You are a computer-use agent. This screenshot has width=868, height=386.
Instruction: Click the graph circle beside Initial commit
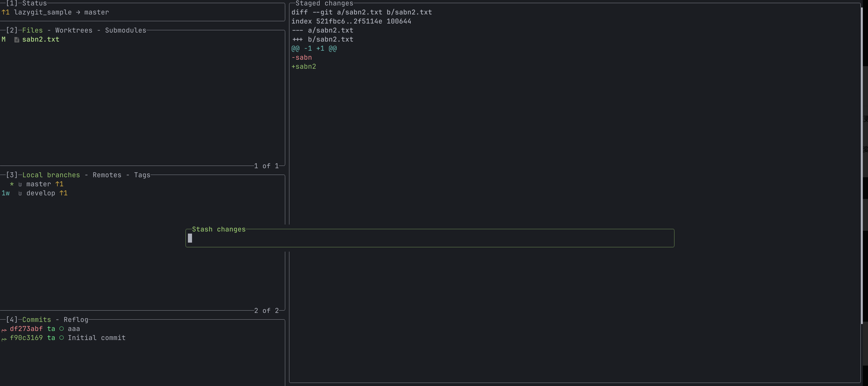pos(62,338)
